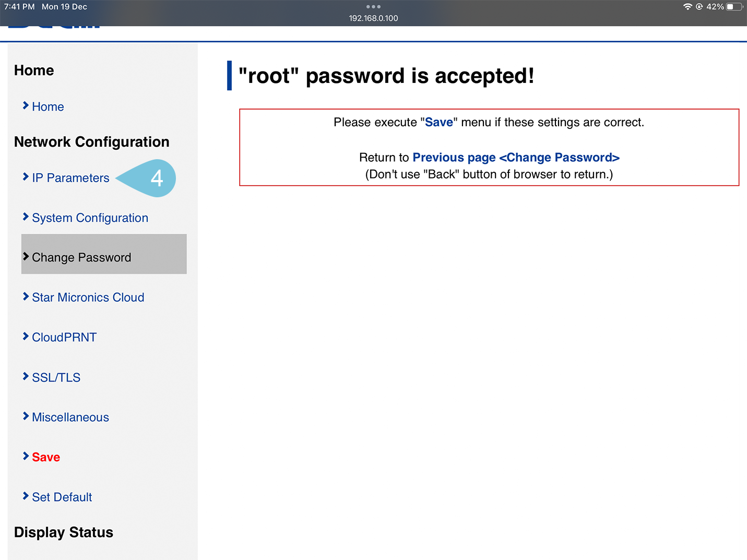The width and height of the screenshot is (747, 560).
Task: Open Star Micronics Cloud settings
Action: (88, 297)
